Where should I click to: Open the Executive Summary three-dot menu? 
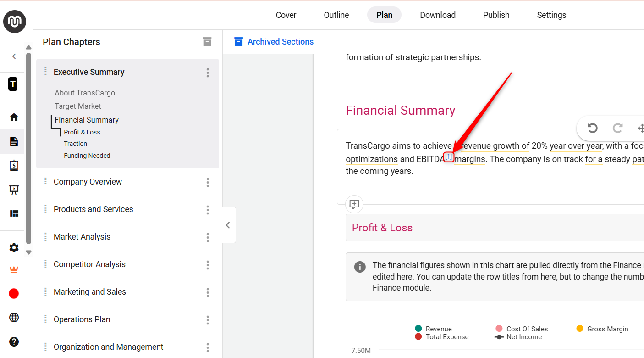pos(208,73)
